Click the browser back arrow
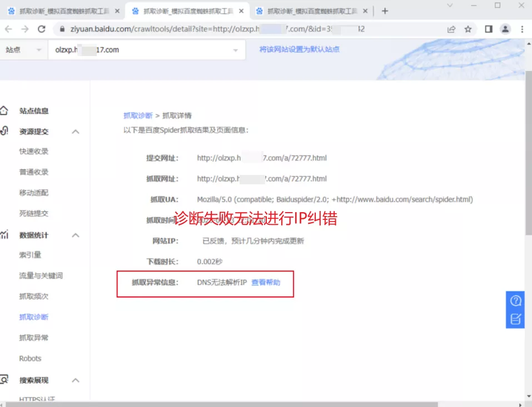The width and height of the screenshot is (532, 407). 8,29
